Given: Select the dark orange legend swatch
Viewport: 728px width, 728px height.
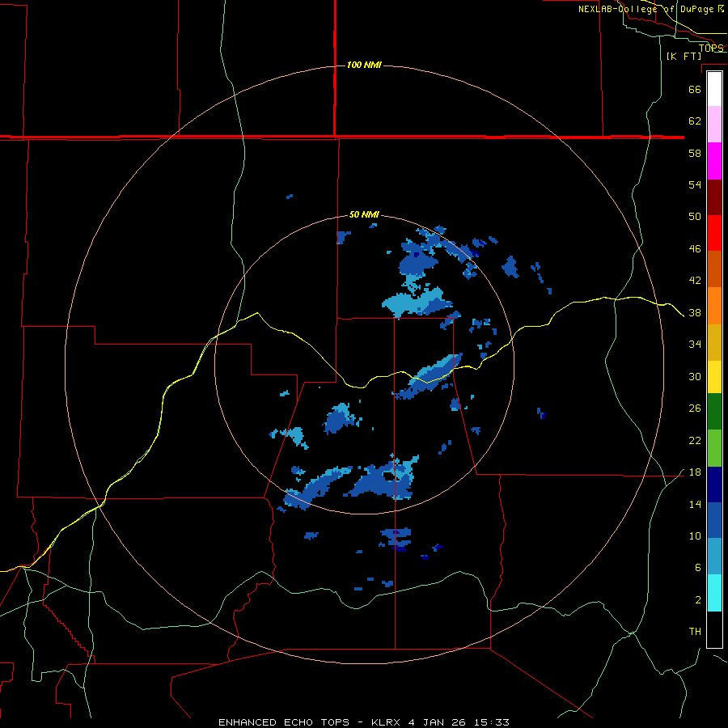Looking at the screenshot, I should coord(714,269).
